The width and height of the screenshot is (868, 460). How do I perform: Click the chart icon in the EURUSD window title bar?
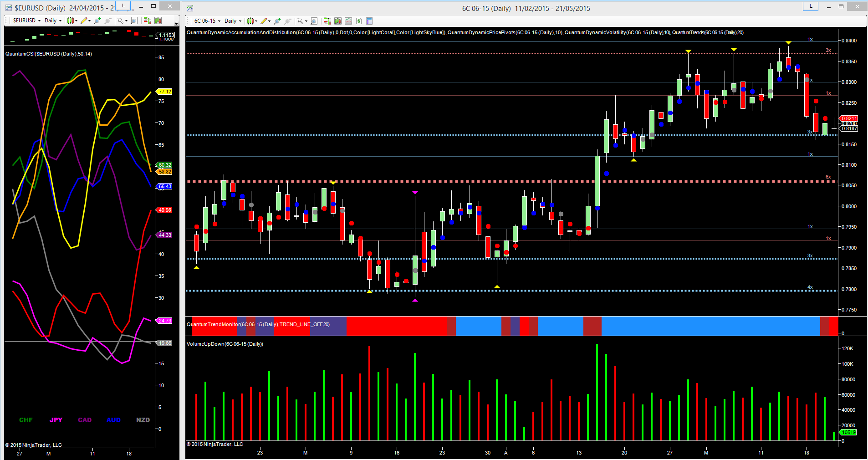click(9, 8)
